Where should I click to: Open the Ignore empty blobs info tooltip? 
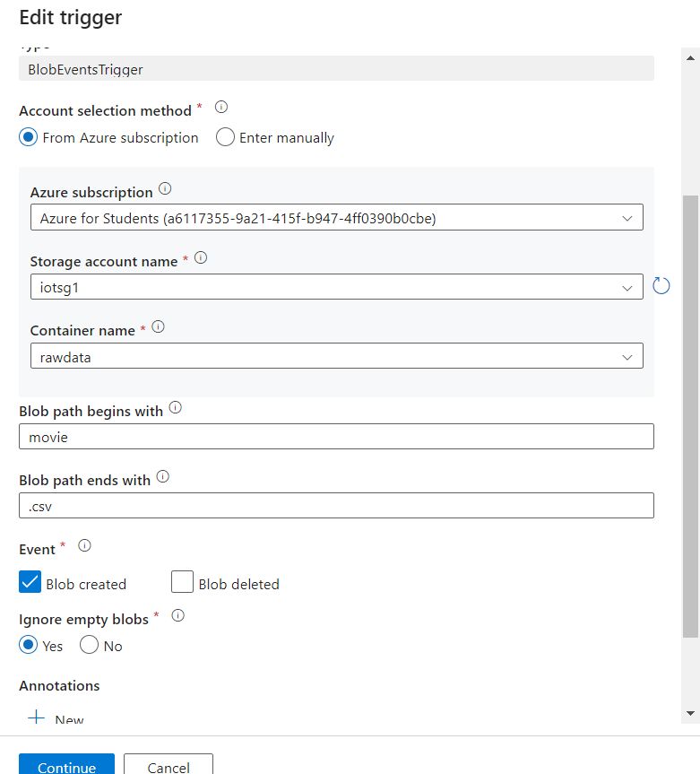tap(177, 615)
